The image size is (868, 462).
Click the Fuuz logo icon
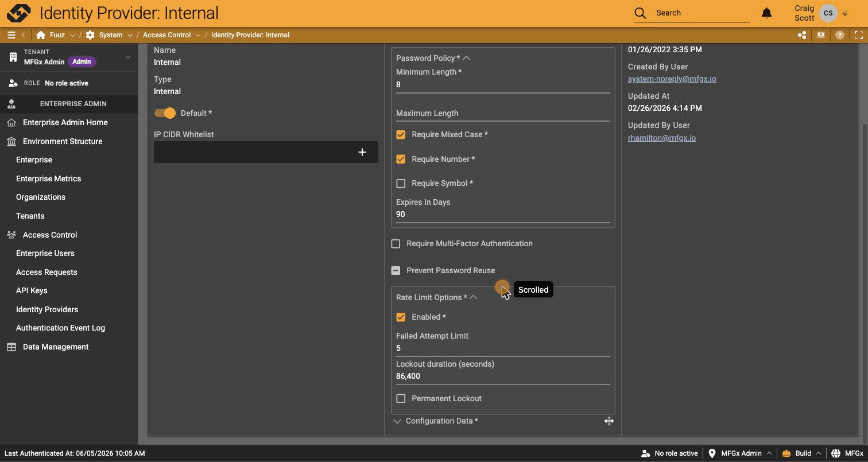coord(19,13)
